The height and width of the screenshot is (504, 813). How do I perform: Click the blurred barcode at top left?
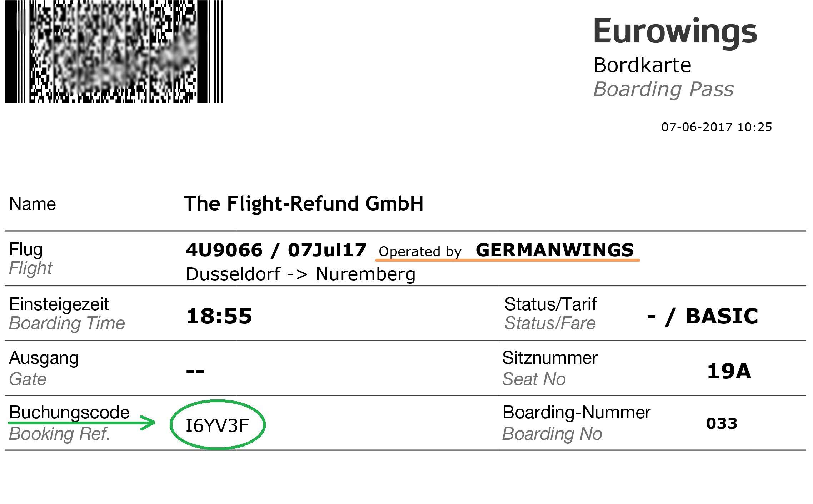pos(114,51)
